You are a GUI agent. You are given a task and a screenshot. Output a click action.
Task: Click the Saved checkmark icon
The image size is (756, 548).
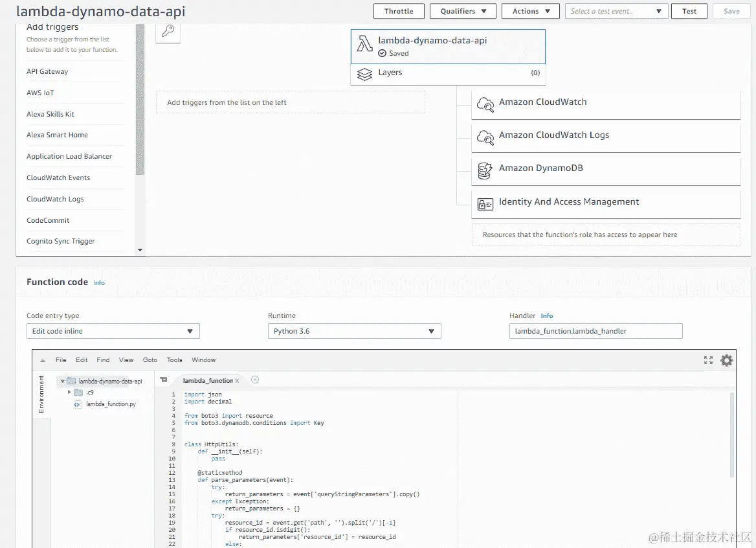[x=382, y=53]
